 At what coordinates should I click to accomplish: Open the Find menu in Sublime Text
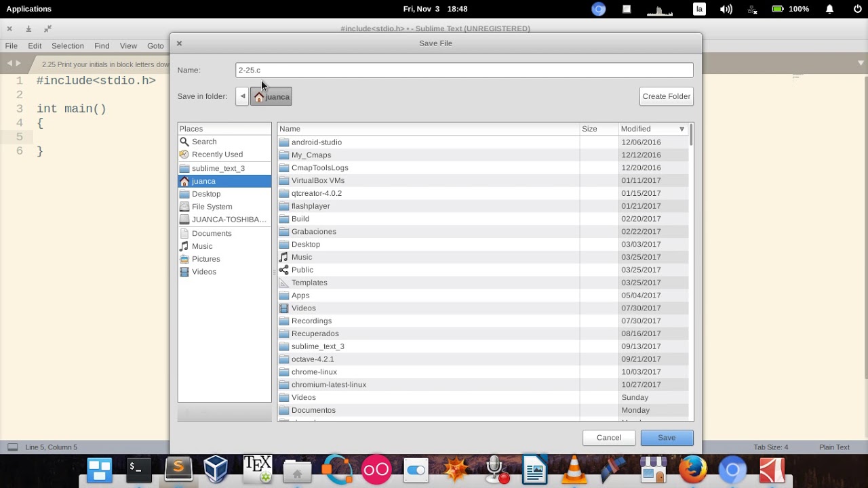pyautogui.click(x=102, y=46)
